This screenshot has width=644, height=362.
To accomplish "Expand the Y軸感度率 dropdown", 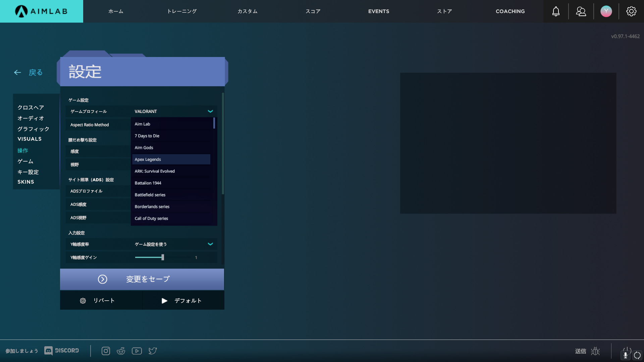I will [210, 244].
